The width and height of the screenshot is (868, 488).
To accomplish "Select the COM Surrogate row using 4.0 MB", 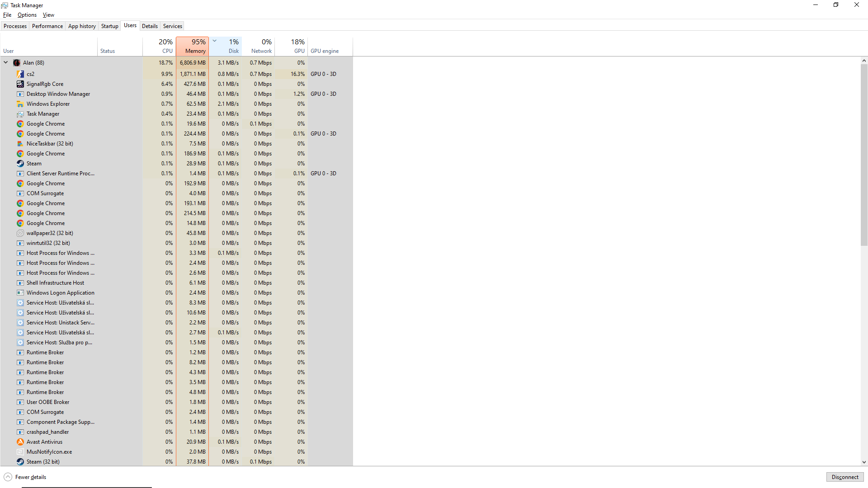I will [x=176, y=193].
